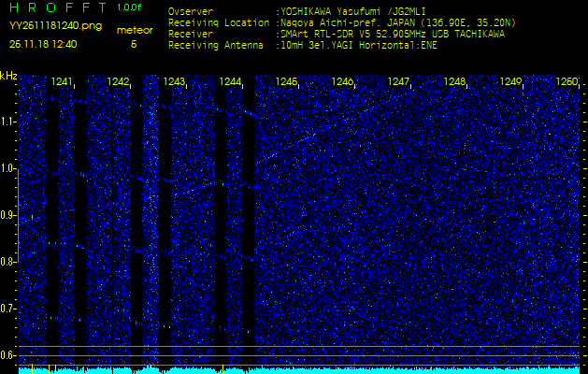Select the 0.6 frequency axis label
Viewport: 588px width, 374px height.
pos(8,354)
